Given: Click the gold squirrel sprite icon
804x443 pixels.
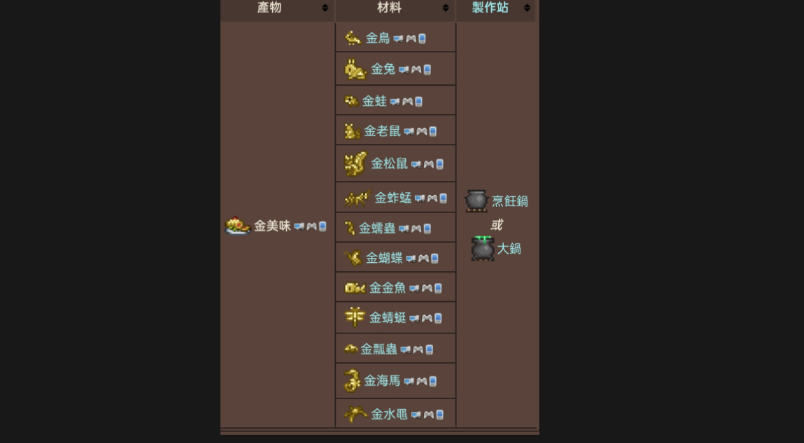Looking at the screenshot, I should pyautogui.click(x=355, y=164).
